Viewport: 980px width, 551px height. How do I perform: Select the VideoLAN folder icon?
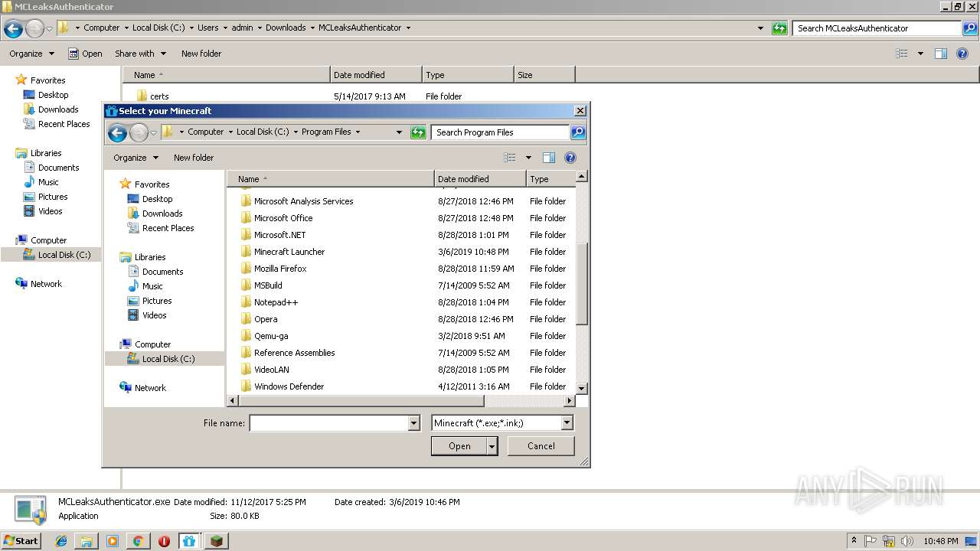(246, 370)
